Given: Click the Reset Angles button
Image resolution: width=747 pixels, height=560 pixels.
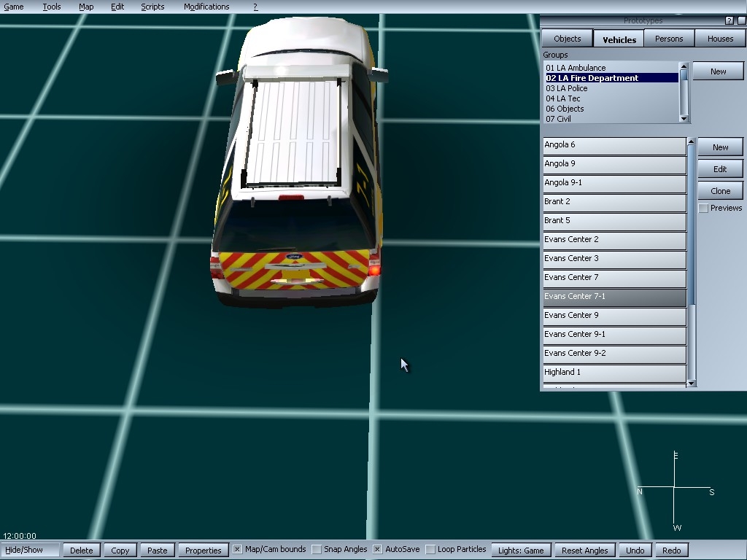Looking at the screenshot, I should (584, 551).
